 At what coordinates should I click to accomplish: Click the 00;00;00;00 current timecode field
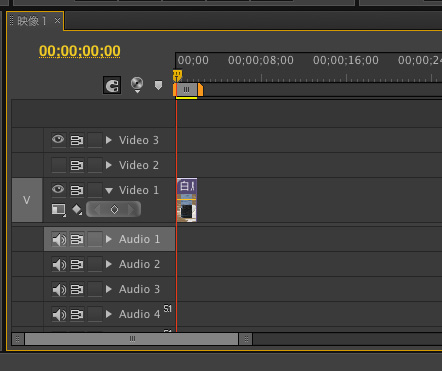80,51
